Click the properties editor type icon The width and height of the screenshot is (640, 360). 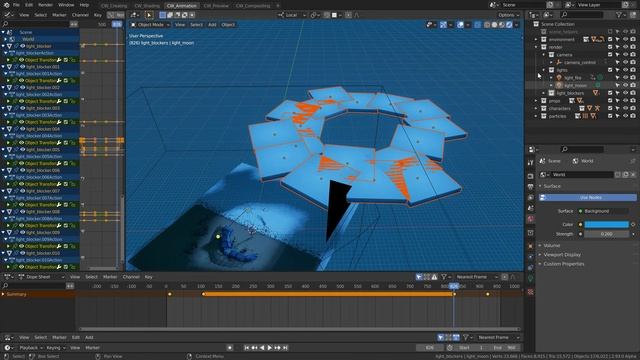(532, 149)
